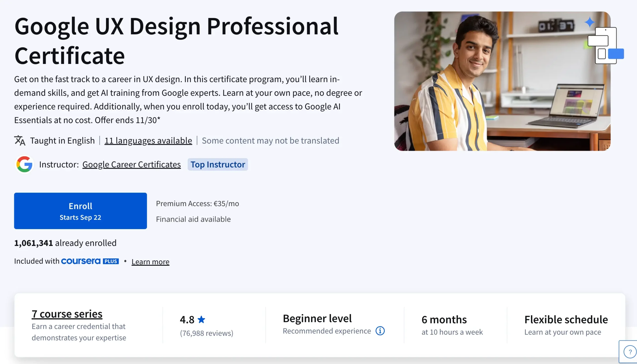The width and height of the screenshot is (637, 364).
Task: Open the 7 course series link
Action: [67, 314]
